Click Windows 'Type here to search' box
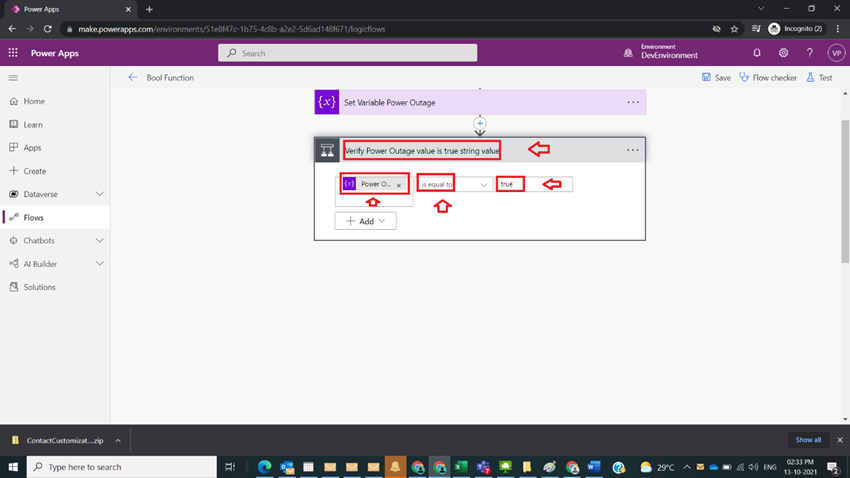This screenshot has width=850, height=478. click(121, 467)
